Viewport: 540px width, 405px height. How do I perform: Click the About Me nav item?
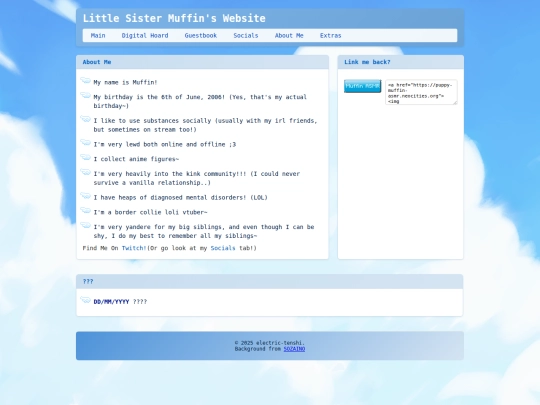coord(289,35)
